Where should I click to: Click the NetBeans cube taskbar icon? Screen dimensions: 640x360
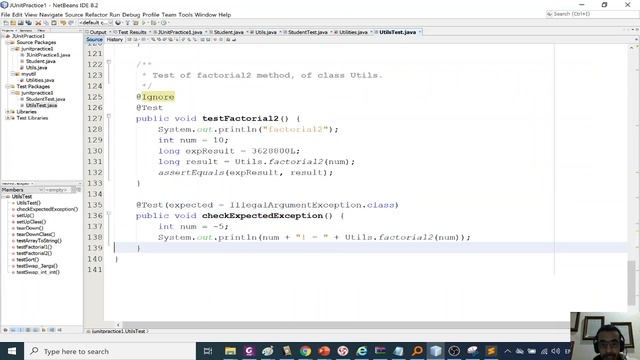[436, 351]
